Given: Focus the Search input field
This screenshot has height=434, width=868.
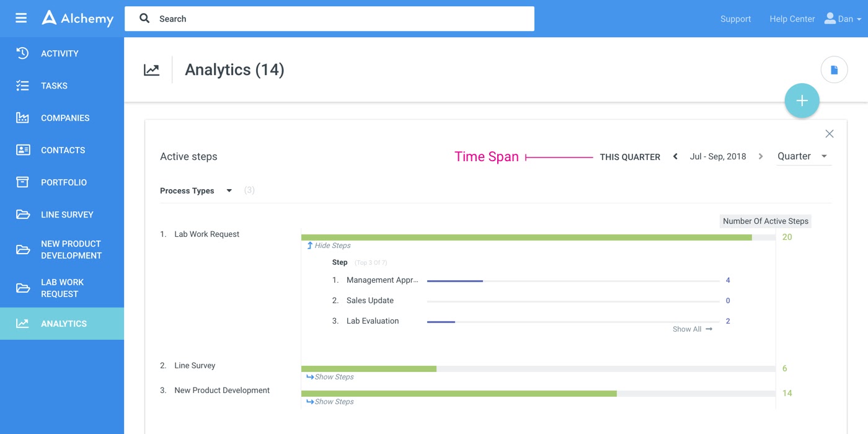Looking at the screenshot, I should [x=329, y=19].
